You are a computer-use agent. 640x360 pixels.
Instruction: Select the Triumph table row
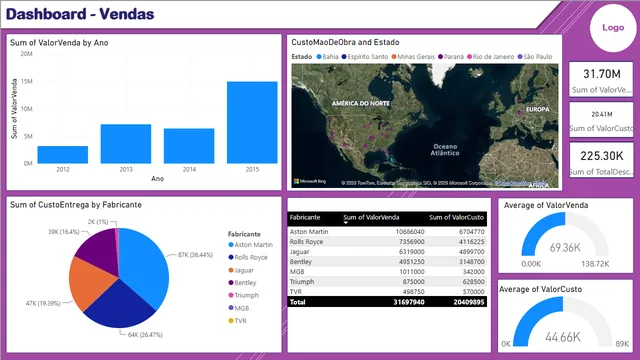(387, 282)
